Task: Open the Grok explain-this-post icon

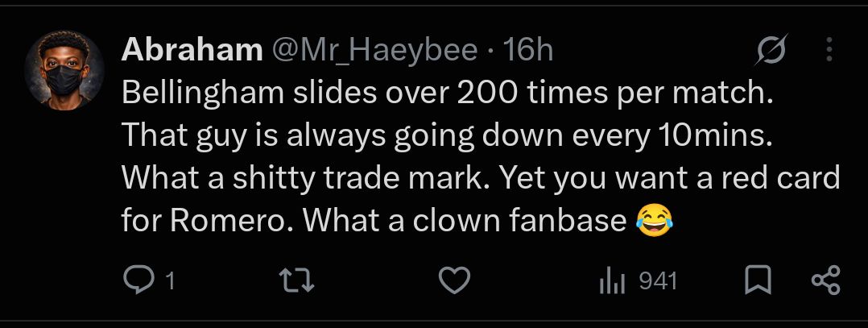Action: click(771, 50)
